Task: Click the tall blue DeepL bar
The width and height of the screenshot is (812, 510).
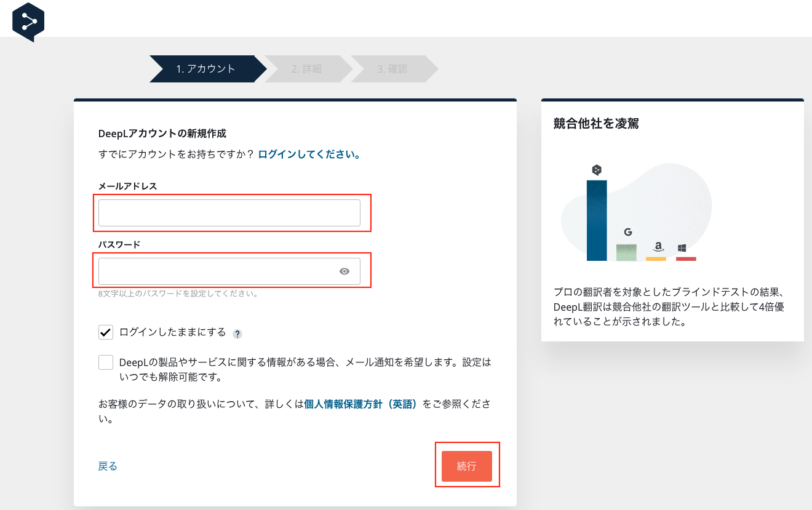Action: (597, 220)
